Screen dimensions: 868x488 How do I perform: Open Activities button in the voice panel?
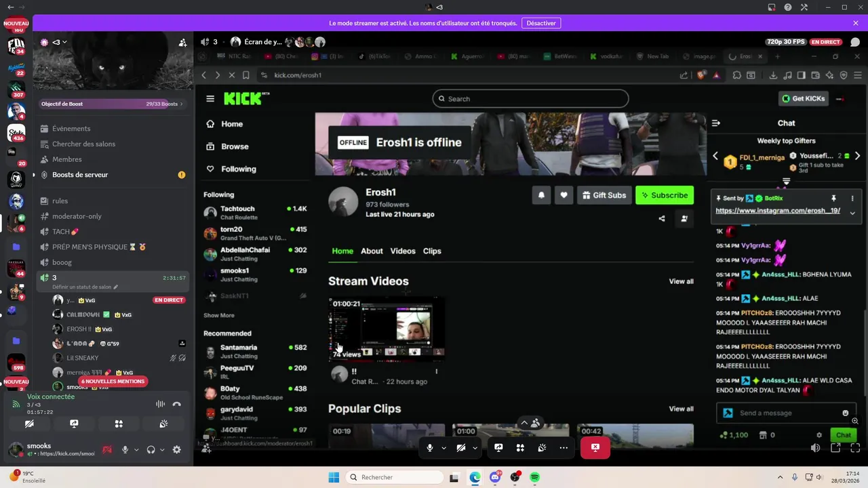[x=119, y=424]
